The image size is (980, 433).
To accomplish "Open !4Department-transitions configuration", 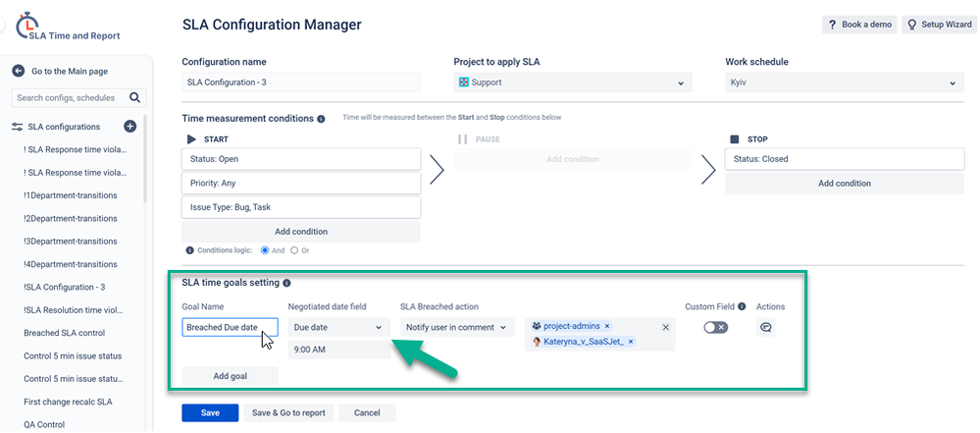I will 70,264.
